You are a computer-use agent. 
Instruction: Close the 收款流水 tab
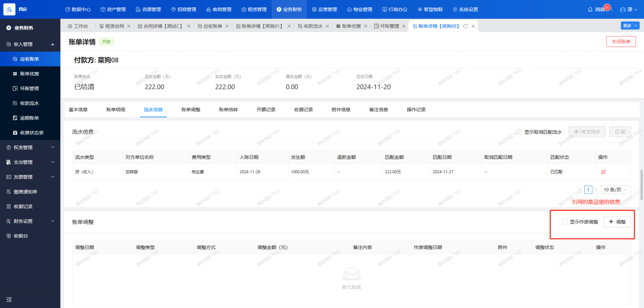click(327, 26)
